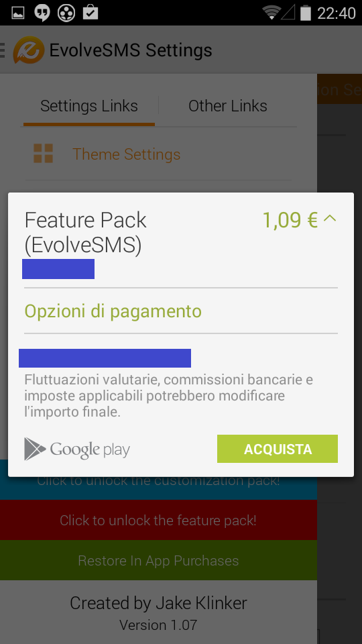362x644 pixels.
Task: Tap the Wi-Fi signal status icon
Action: coord(271,13)
